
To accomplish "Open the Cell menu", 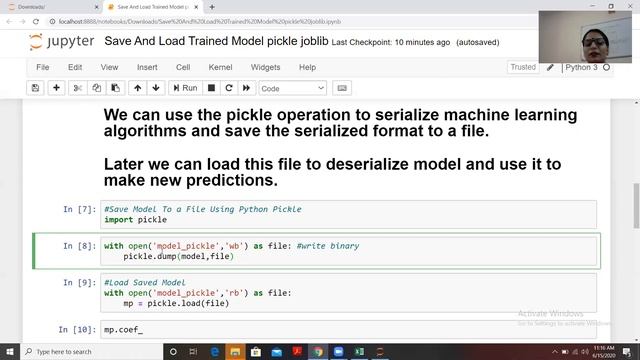I will click(183, 67).
